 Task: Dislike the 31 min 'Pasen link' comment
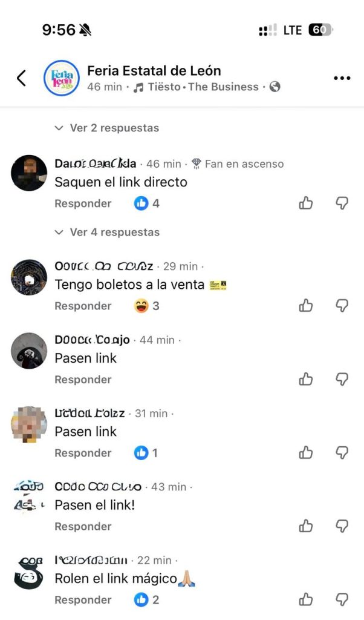(342, 453)
